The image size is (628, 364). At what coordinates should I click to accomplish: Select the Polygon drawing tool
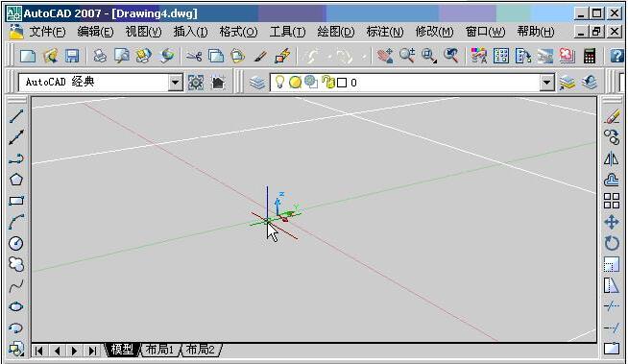[x=16, y=179]
